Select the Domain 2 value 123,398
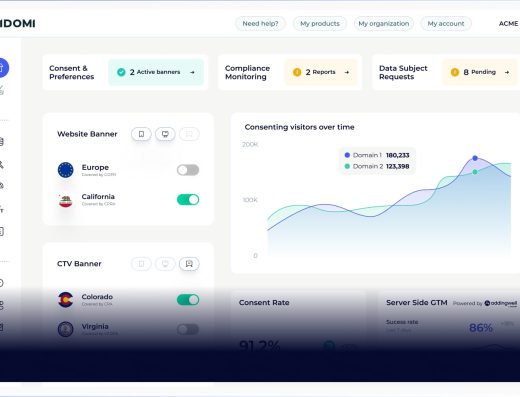 point(397,166)
